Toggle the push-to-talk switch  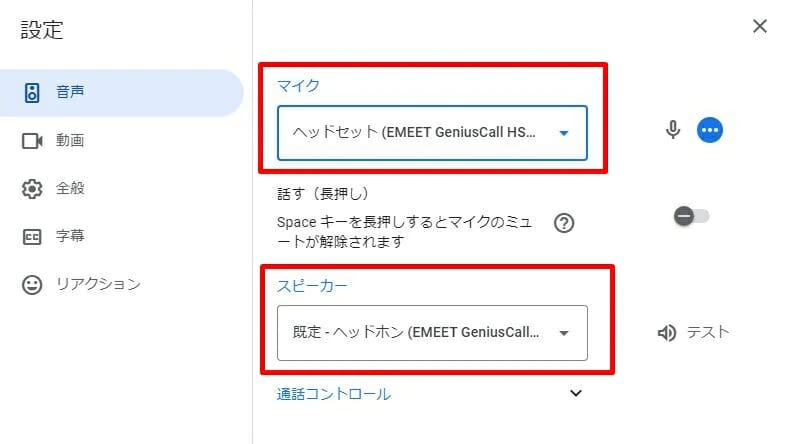point(691,216)
